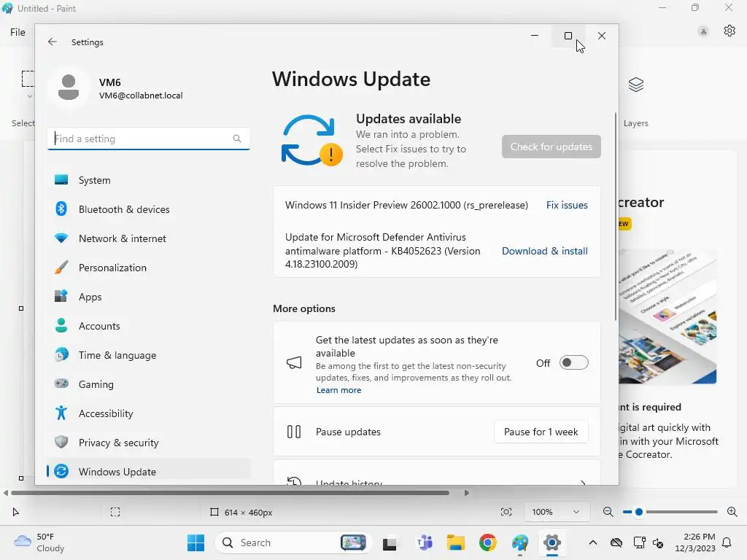Click the update status sync warning icon
Screen dimensions: 747x560
point(312,140)
